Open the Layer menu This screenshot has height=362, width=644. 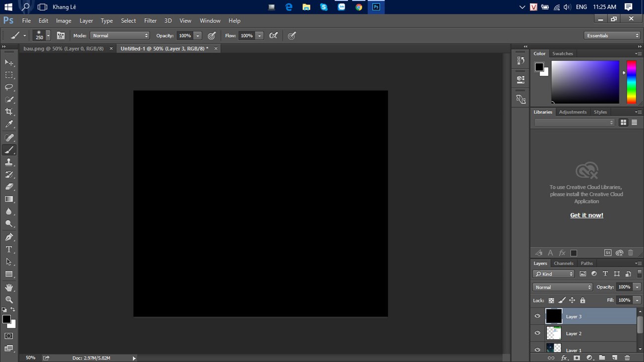click(86, 21)
